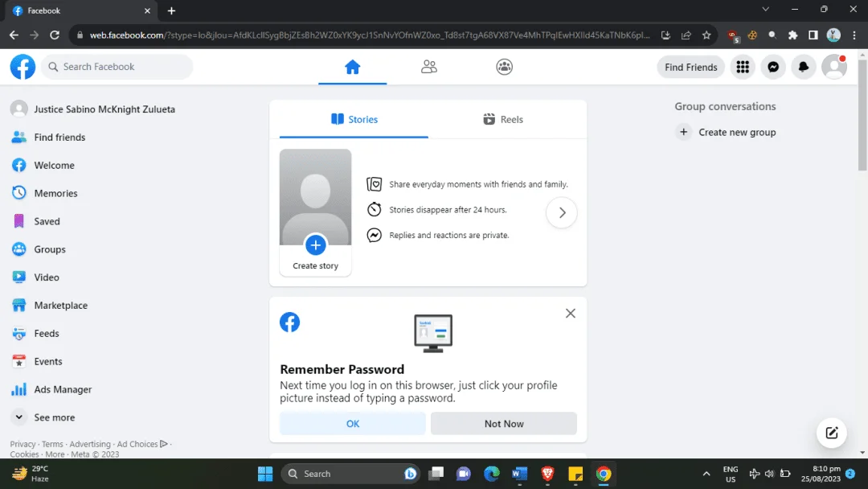Click the address bar URL
The image size is (868, 489).
pyautogui.click(x=370, y=35)
